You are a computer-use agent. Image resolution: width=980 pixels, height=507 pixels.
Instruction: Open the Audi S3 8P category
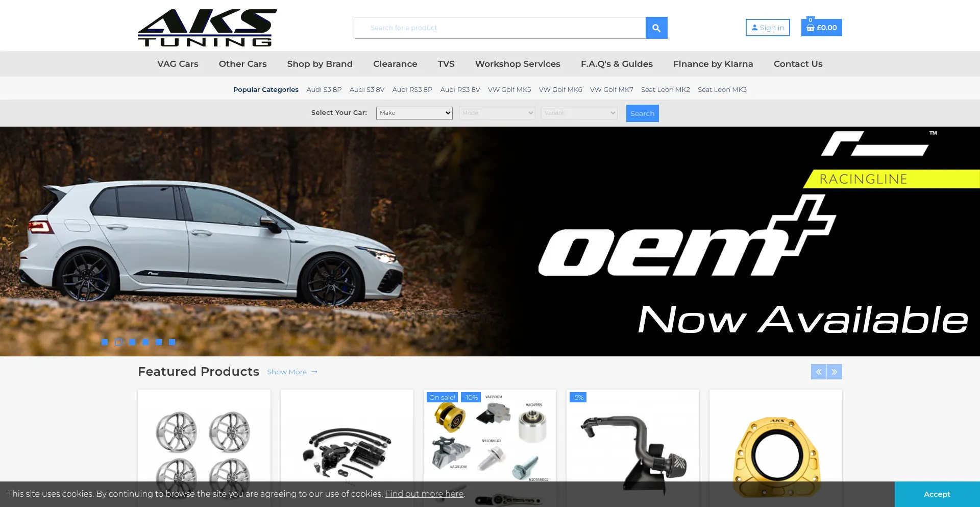324,89
